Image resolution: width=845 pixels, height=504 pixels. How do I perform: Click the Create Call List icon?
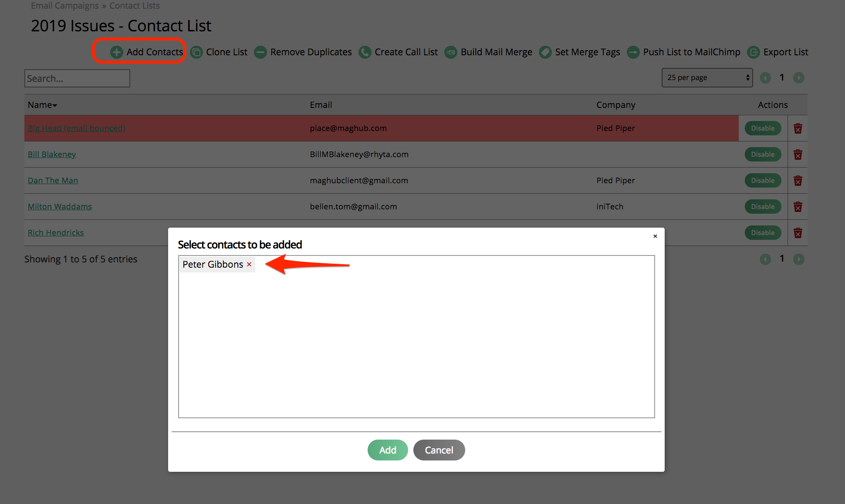click(x=364, y=52)
